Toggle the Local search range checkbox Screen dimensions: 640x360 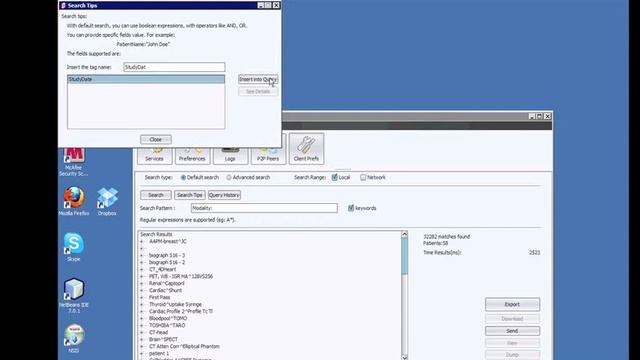coord(335,177)
